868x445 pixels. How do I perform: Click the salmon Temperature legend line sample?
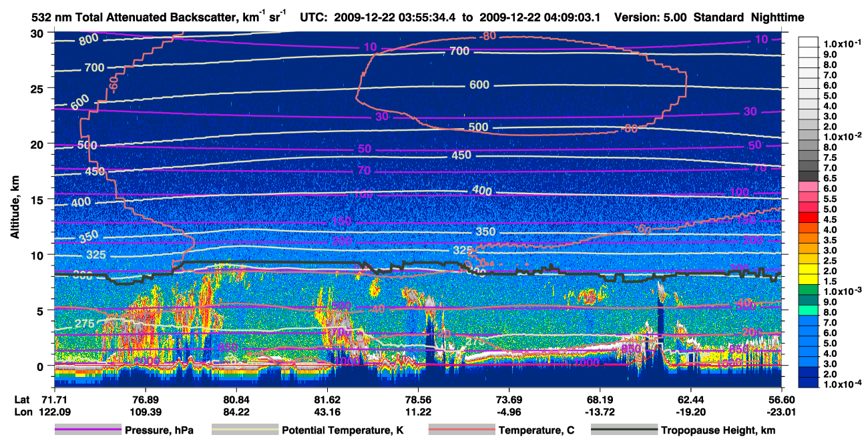461,430
